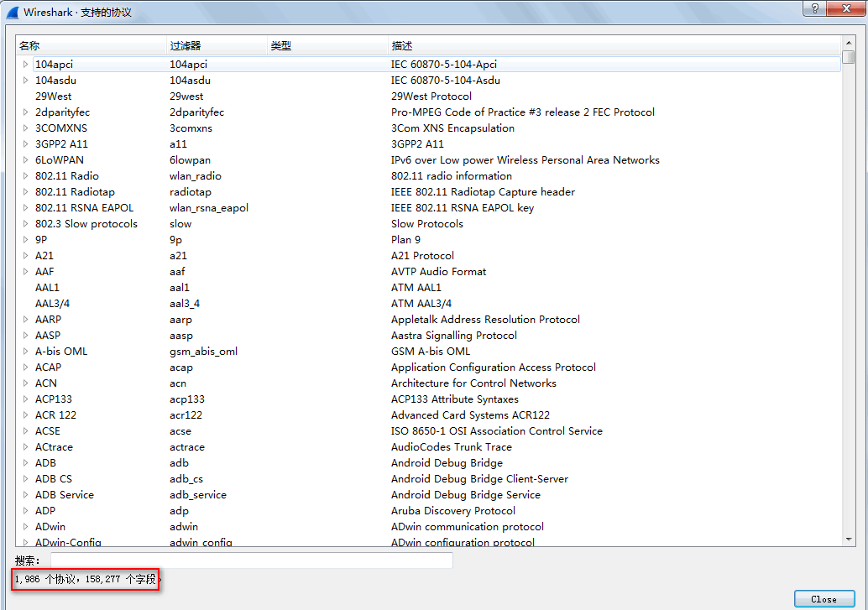Viewport: 868px width, 610px height.
Task: Expand the 6LoWPAN protocol row
Action: (x=25, y=160)
